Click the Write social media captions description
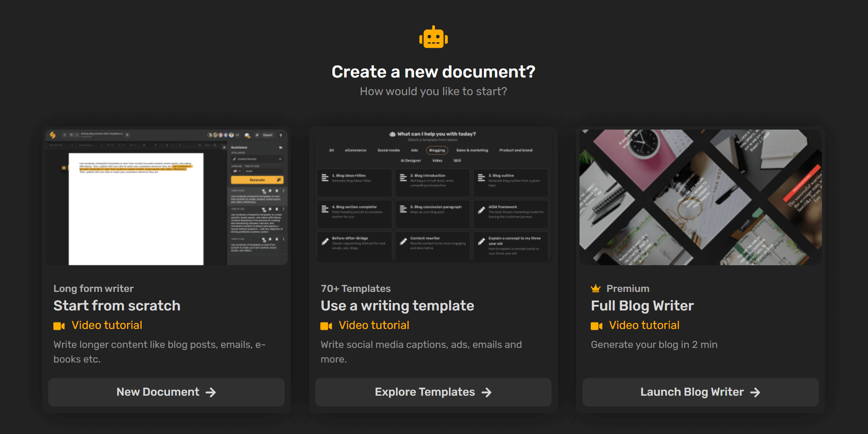Screen dimensions: 868x434 [421, 352]
